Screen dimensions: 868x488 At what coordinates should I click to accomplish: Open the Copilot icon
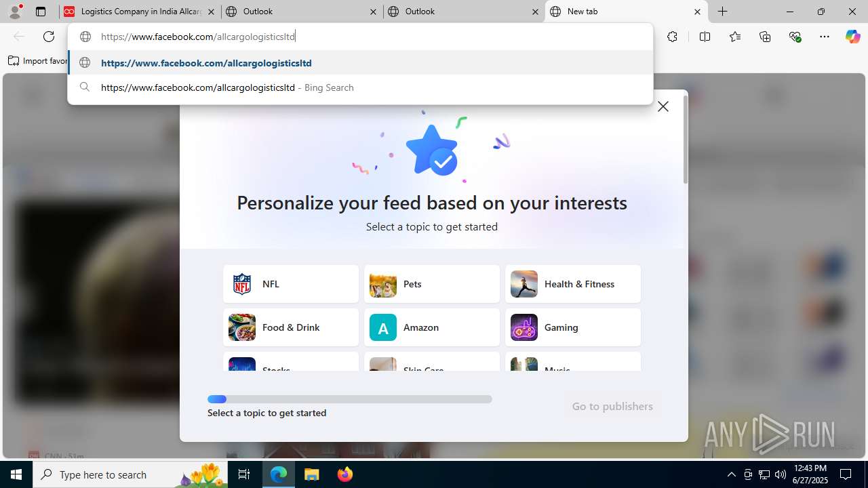852,37
